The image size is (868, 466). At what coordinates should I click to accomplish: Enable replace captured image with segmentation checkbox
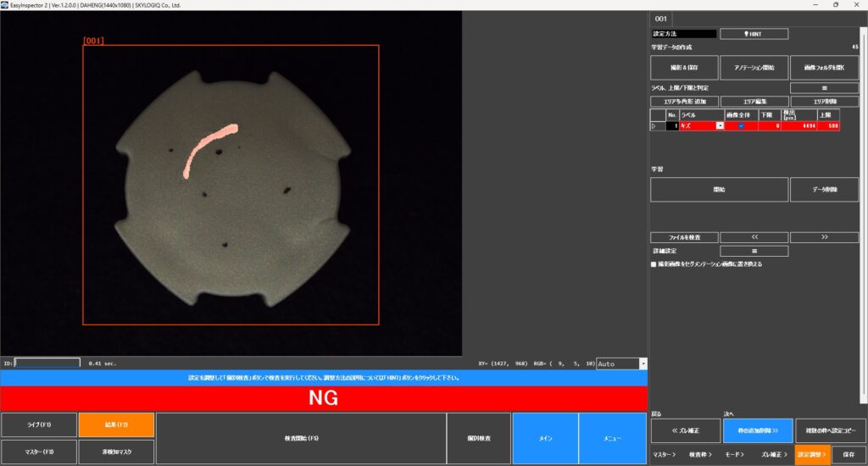[x=654, y=264]
